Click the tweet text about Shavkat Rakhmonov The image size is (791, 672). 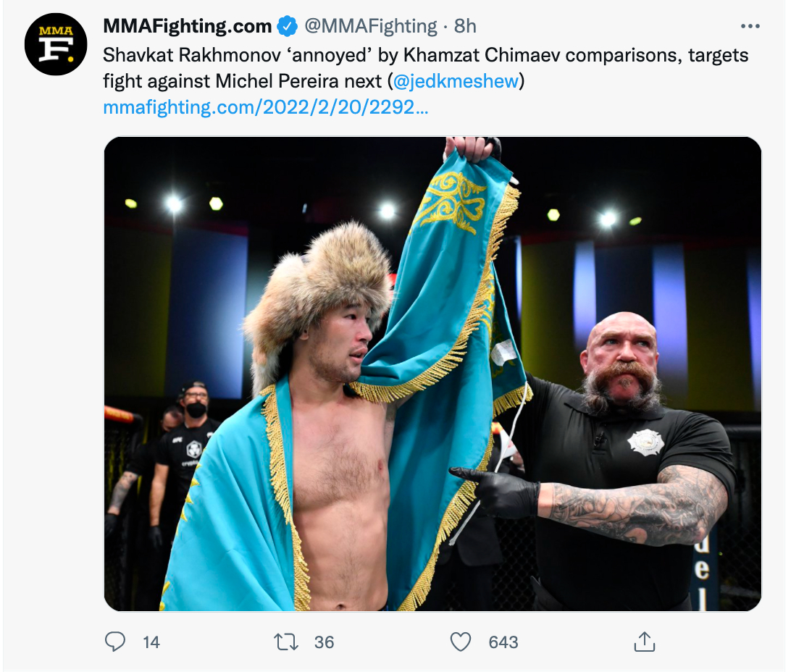coord(425,68)
